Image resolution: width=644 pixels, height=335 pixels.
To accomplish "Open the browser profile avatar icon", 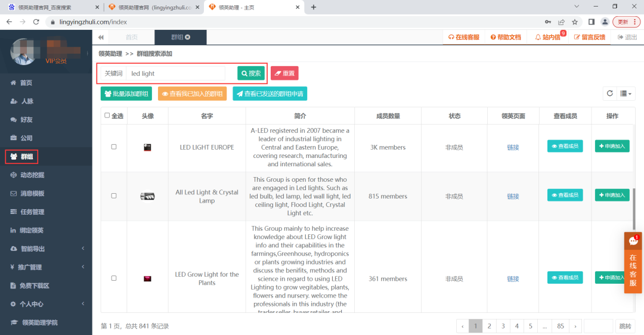I will (605, 22).
